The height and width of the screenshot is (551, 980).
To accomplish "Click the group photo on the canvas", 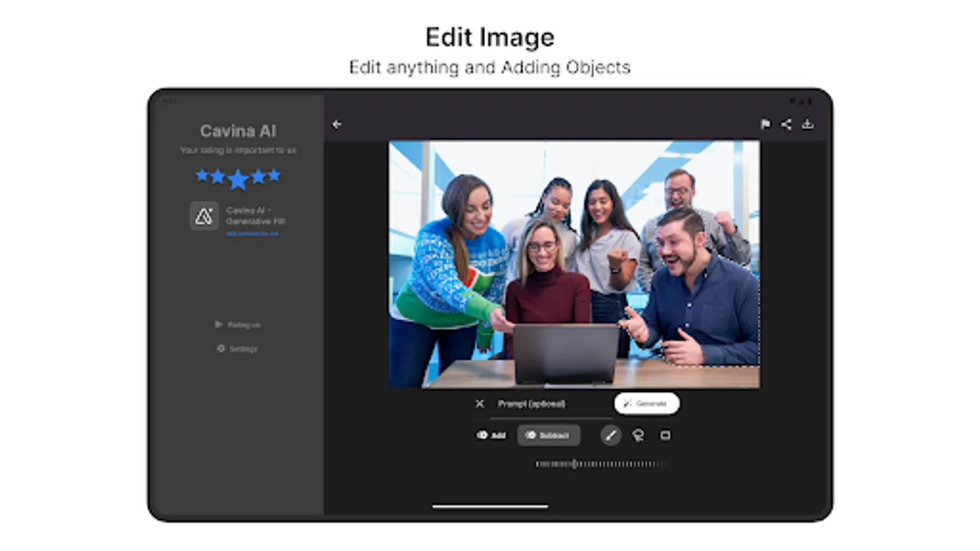I will pyautogui.click(x=575, y=264).
